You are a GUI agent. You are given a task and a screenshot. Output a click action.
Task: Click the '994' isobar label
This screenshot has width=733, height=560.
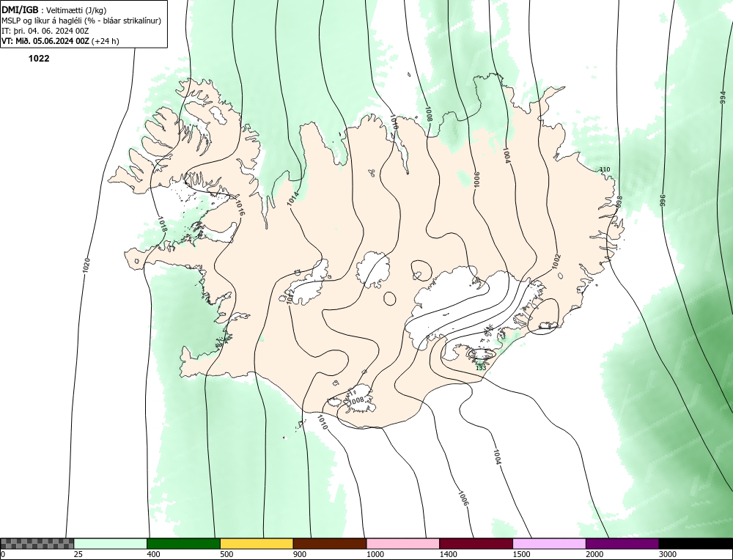pyautogui.click(x=723, y=97)
